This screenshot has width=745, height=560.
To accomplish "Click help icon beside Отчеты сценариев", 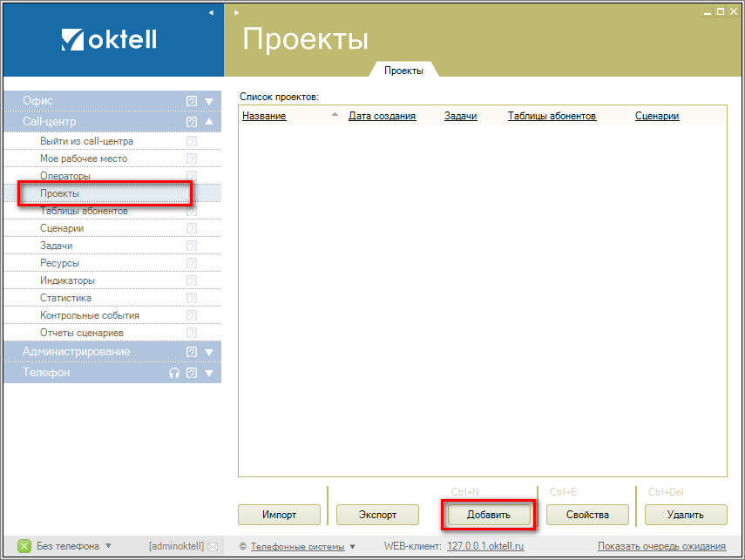I will click(192, 333).
